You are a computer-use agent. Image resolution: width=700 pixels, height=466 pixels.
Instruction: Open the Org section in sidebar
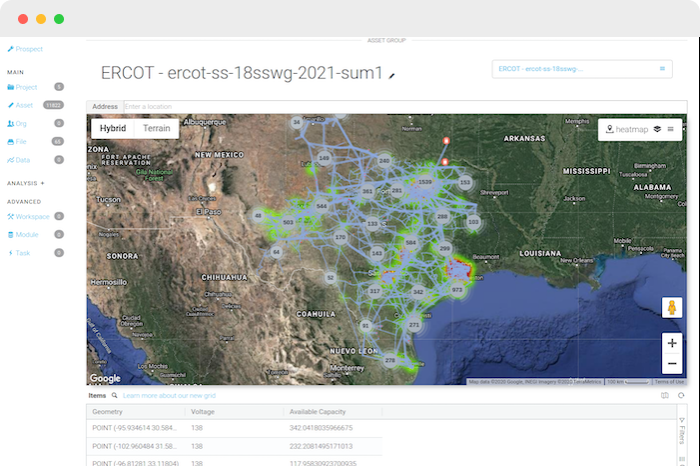click(17, 124)
